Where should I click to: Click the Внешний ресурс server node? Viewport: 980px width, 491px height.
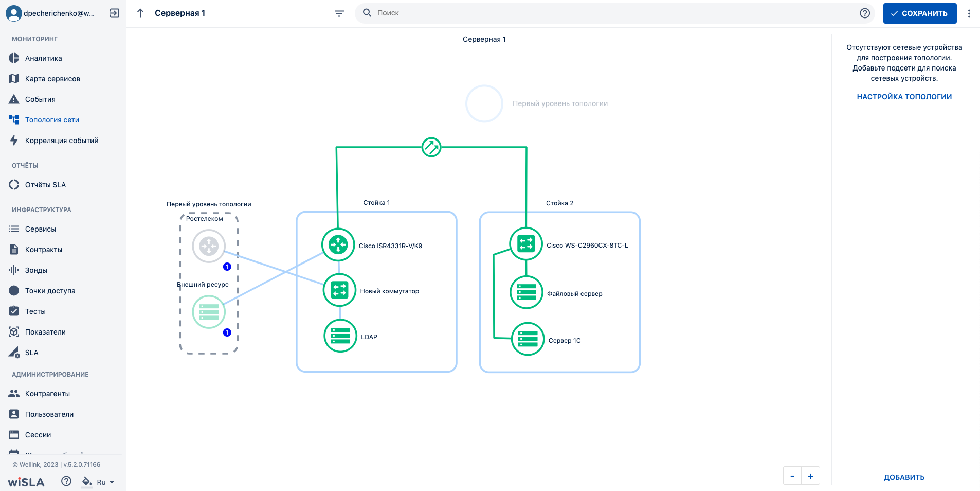click(209, 312)
